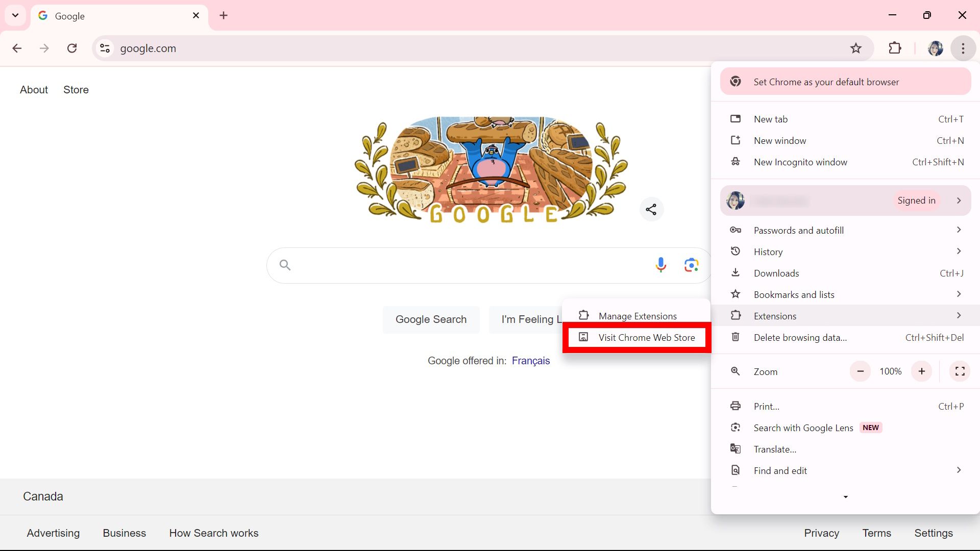Viewport: 980px width, 551px height.
Task: Click the magnifier icon in search box
Action: point(285,265)
